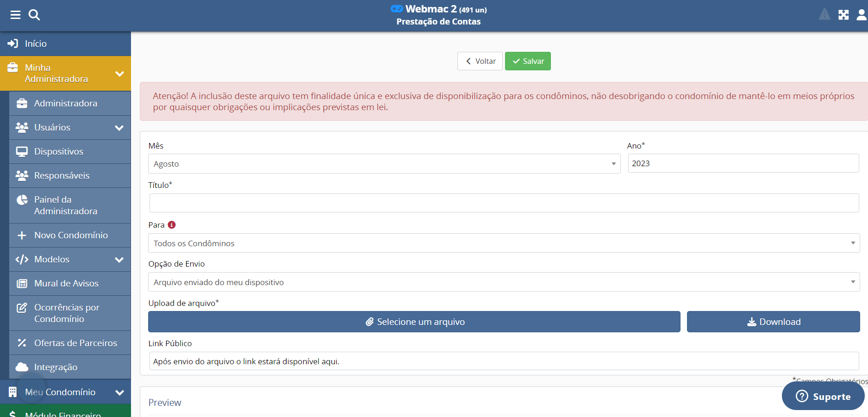Click the warning triangle alert icon
868x417 pixels.
[824, 15]
